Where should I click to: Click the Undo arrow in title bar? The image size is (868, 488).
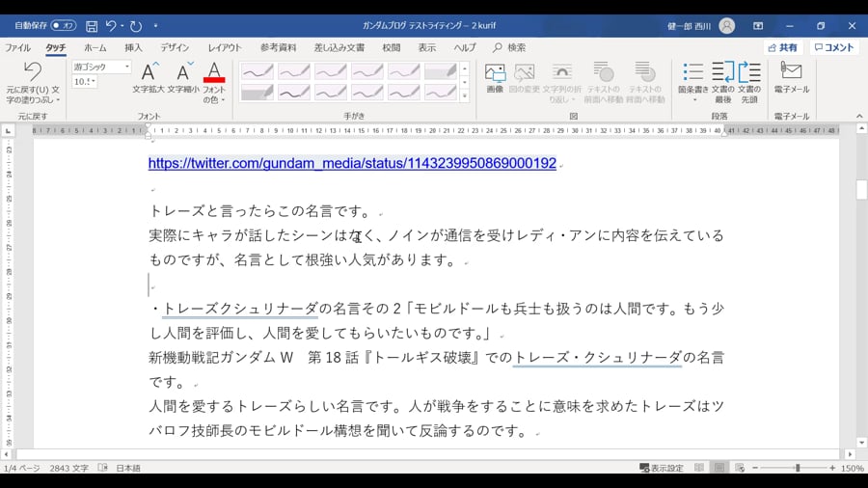click(111, 25)
